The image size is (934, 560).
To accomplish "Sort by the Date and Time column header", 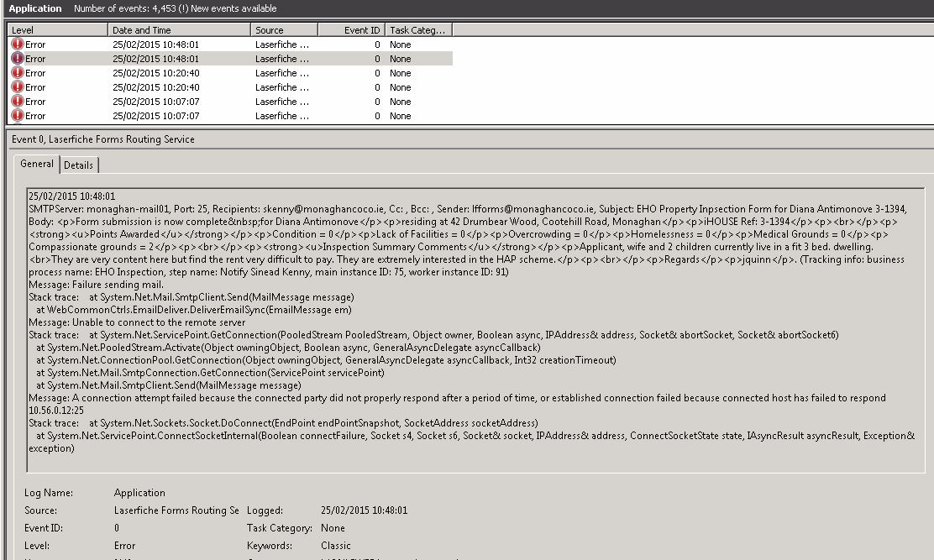I will click(x=179, y=29).
